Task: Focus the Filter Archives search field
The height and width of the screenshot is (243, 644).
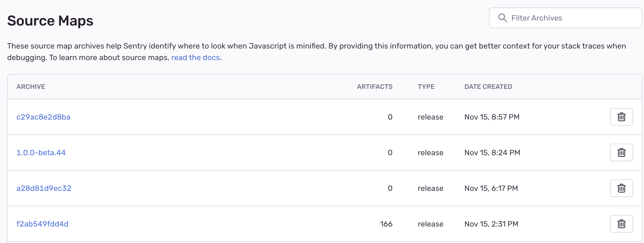Action: click(570, 18)
